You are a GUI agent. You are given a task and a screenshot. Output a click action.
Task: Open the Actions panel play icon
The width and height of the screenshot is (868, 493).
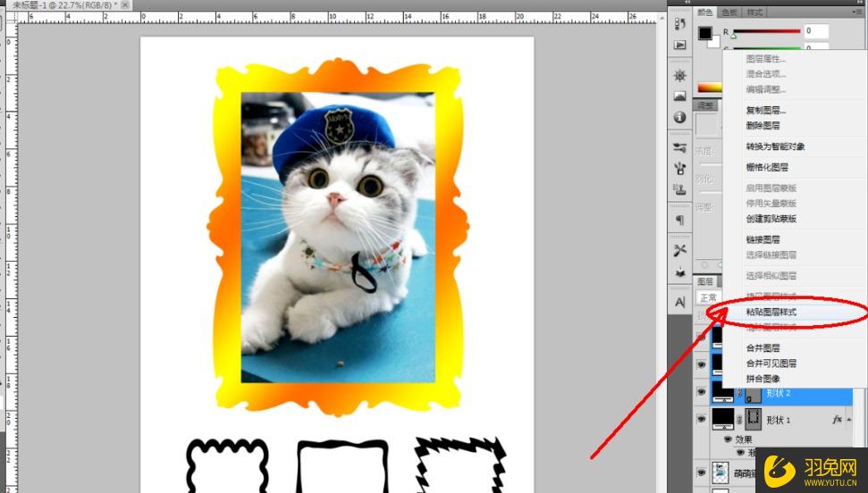pos(679,45)
